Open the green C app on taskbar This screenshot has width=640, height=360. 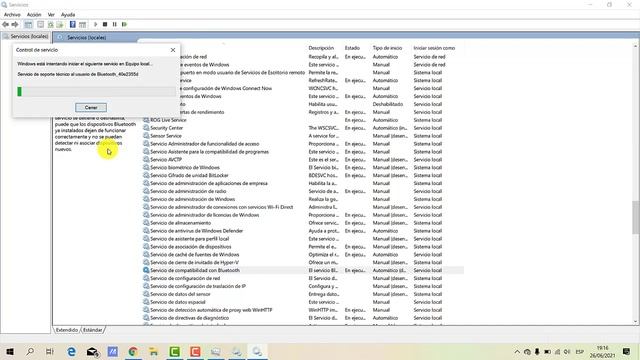point(175,351)
